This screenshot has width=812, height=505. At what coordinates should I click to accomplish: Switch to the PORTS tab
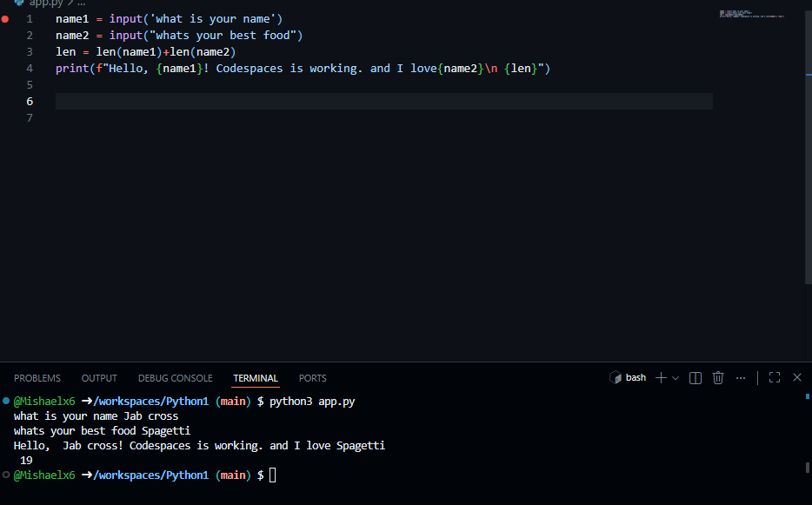click(312, 378)
